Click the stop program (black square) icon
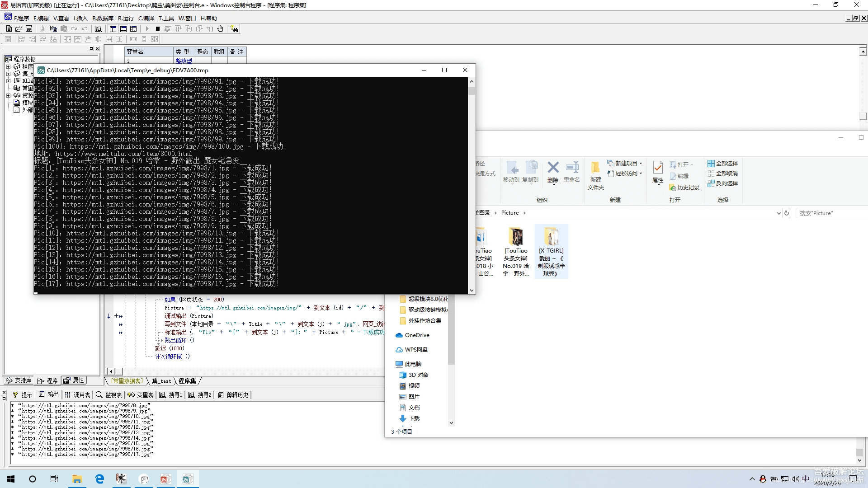 (157, 29)
